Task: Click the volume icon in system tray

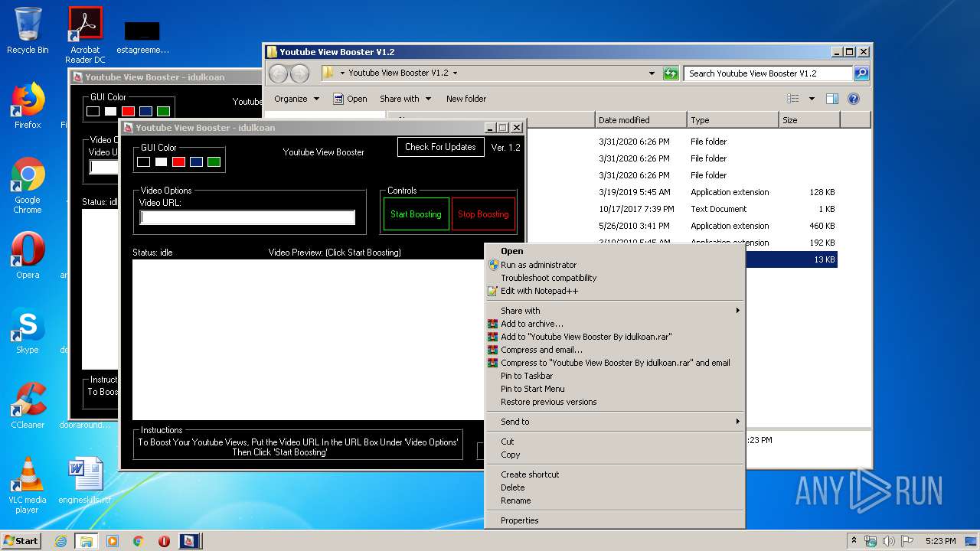Action: [x=889, y=541]
